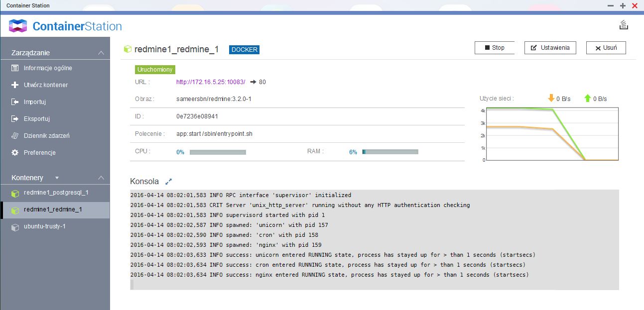The width and height of the screenshot is (644, 310).
Task: Expand the Konsola to full view
Action: coord(168,182)
